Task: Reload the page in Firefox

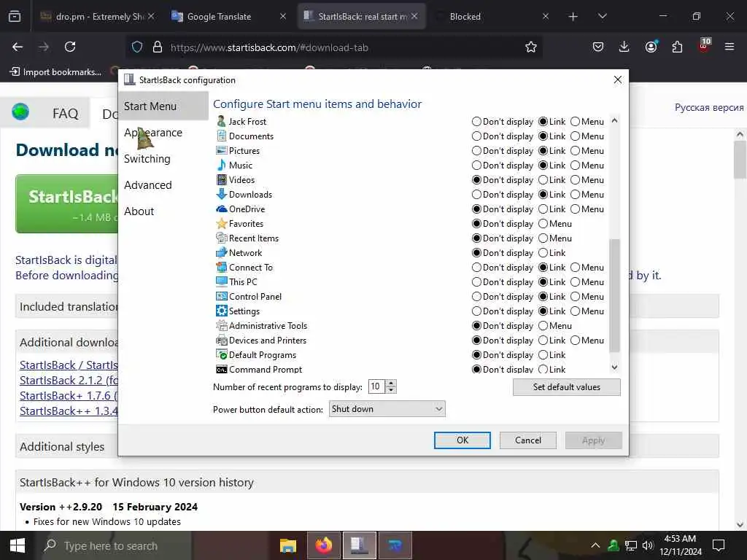Action: click(70, 47)
